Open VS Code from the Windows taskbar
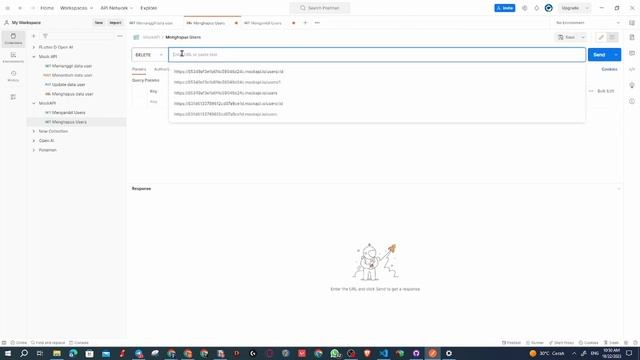The width and height of the screenshot is (640, 360). (x=384, y=353)
